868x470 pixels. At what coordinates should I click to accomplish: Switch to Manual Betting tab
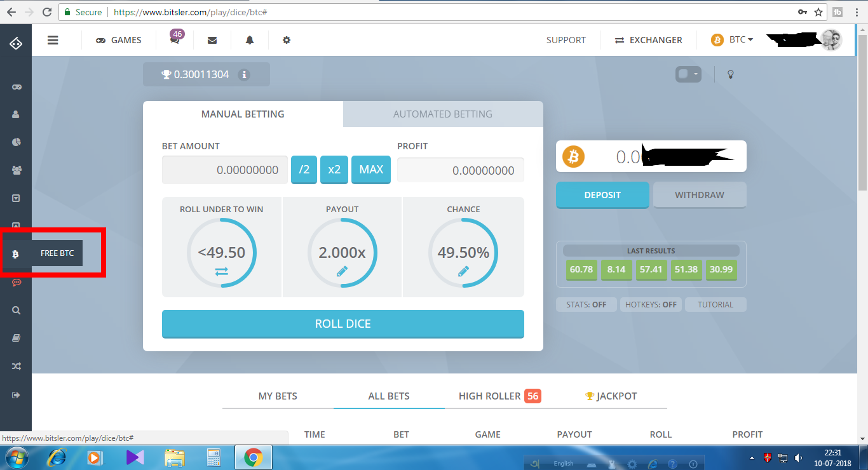pos(243,114)
